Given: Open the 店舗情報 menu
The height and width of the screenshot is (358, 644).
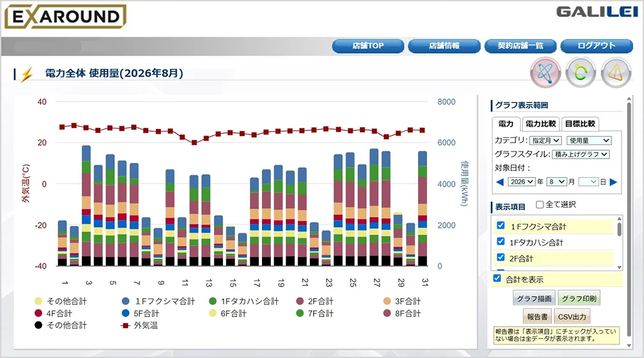Looking at the screenshot, I should 445,46.
